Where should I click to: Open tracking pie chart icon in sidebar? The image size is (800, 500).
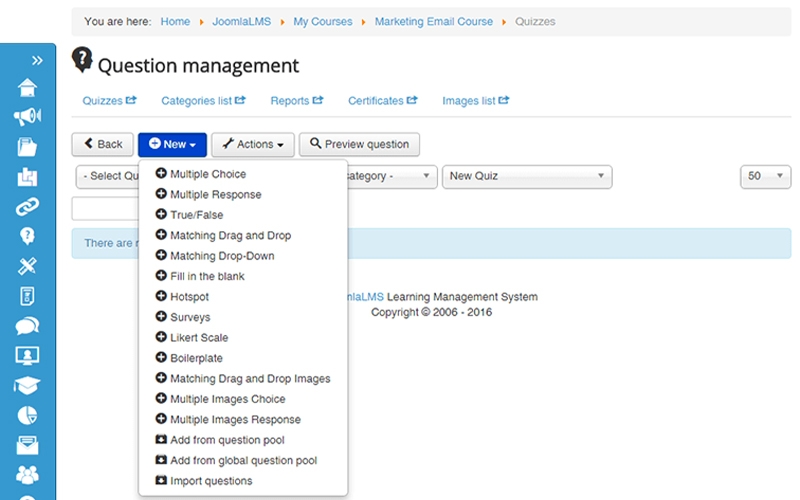pos(28,415)
